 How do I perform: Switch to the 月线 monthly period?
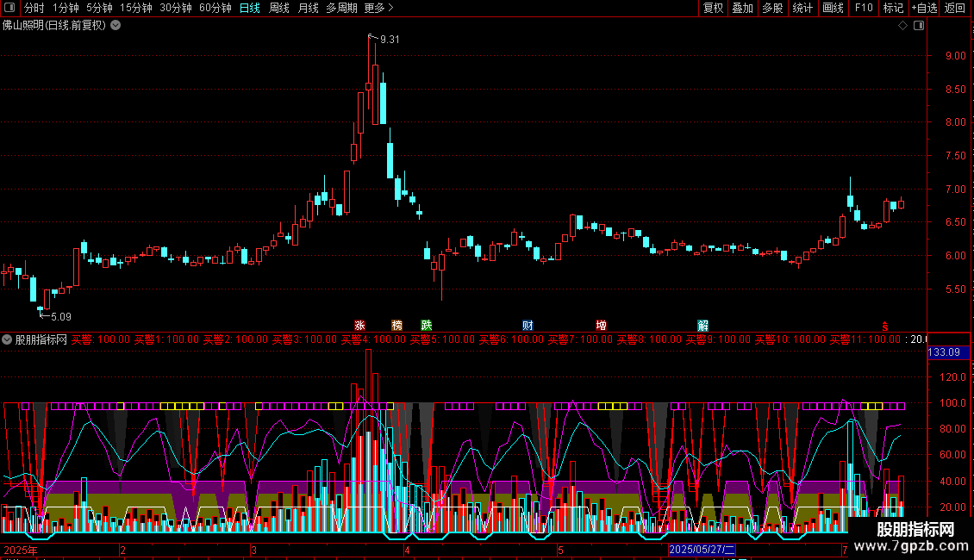point(308,8)
